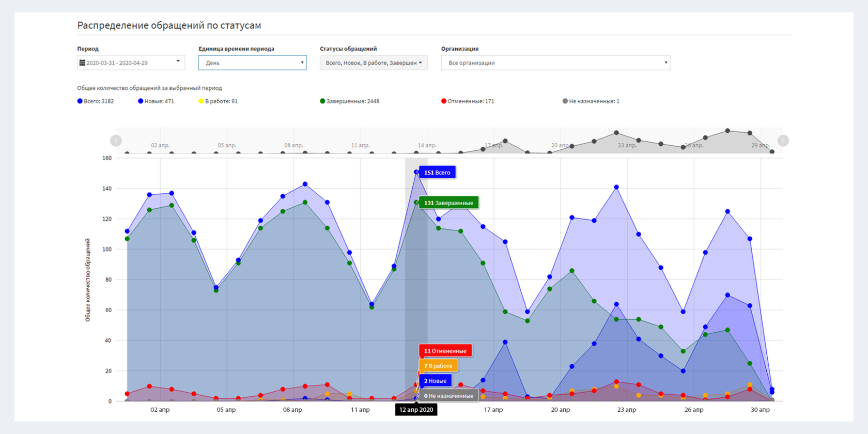Click the 131 Завершенные tooltip label
The image size is (868, 434).
pos(448,203)
